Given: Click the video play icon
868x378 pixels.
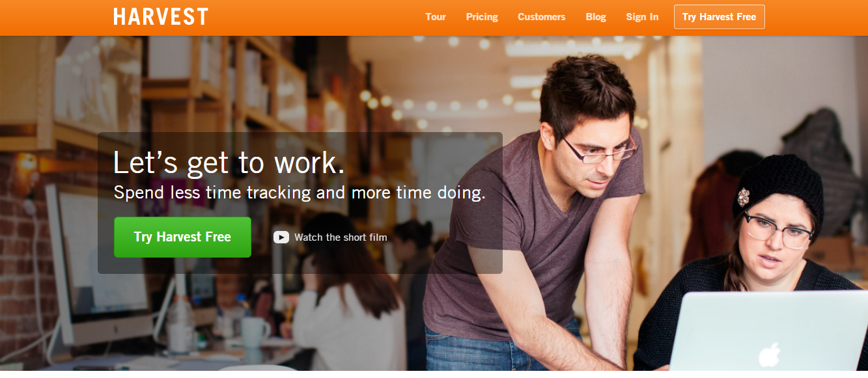Looking at the screenshot, I should (281, 237).
